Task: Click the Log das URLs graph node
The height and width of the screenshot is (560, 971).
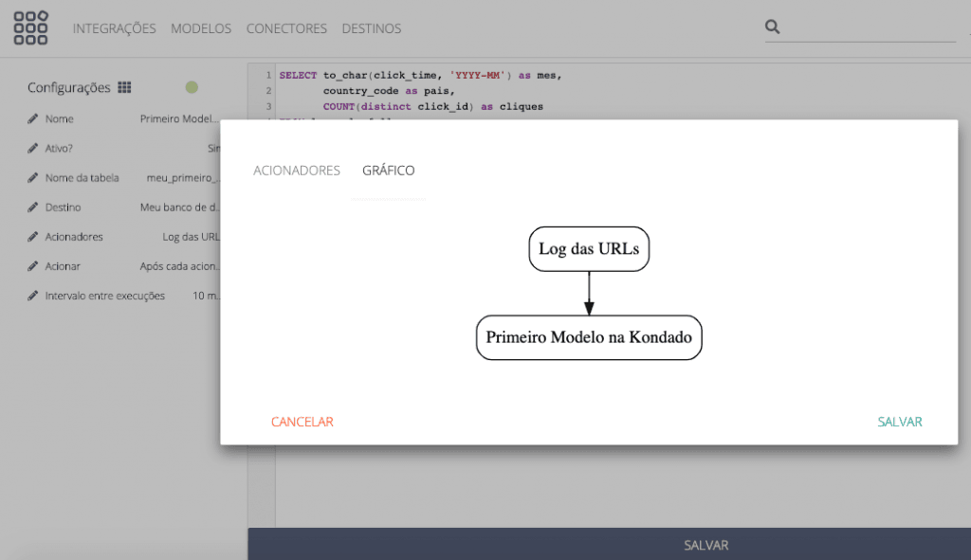Action: tap(589, 249)
